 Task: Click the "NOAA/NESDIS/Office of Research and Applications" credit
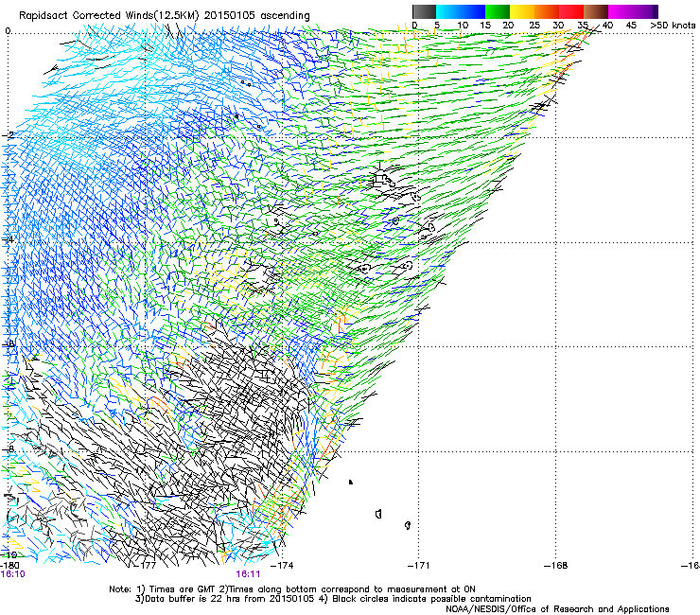pyautogui.click(x=557, y=609)
